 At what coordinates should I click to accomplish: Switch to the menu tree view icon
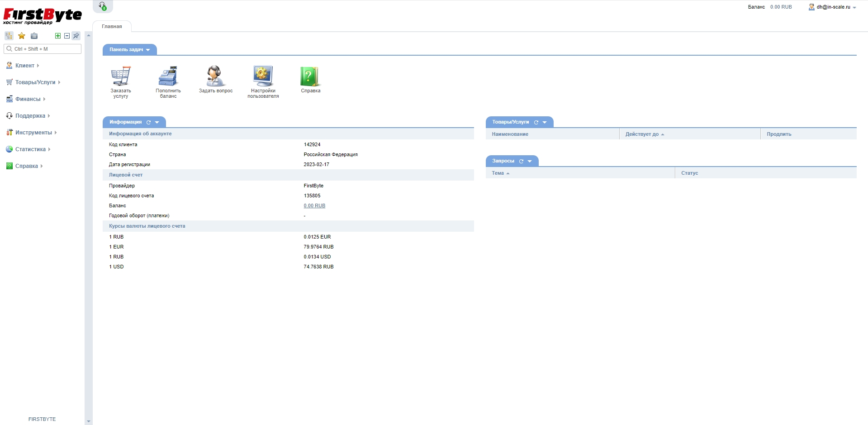tap(9, 36)
